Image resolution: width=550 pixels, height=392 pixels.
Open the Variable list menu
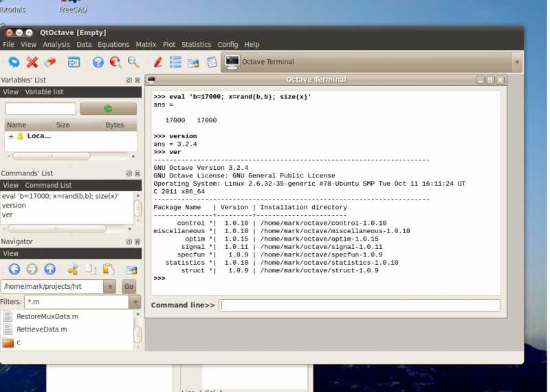pos(44,92)
